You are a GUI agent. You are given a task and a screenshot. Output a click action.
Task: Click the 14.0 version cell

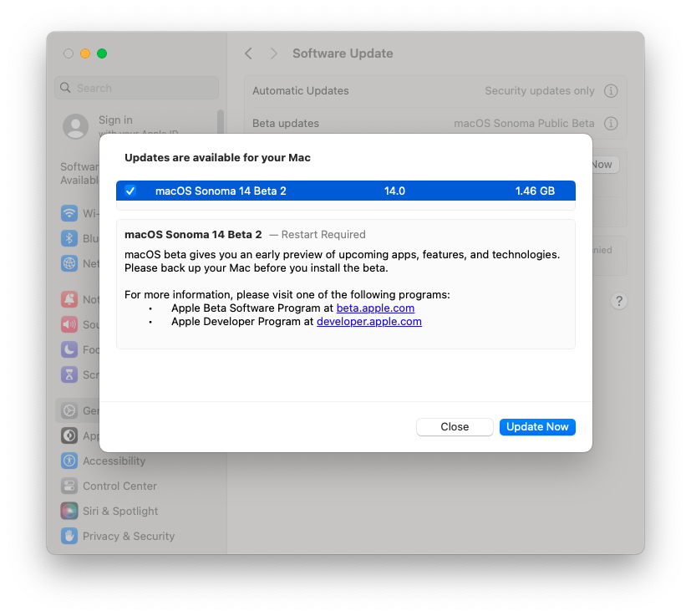pos(394,191)
